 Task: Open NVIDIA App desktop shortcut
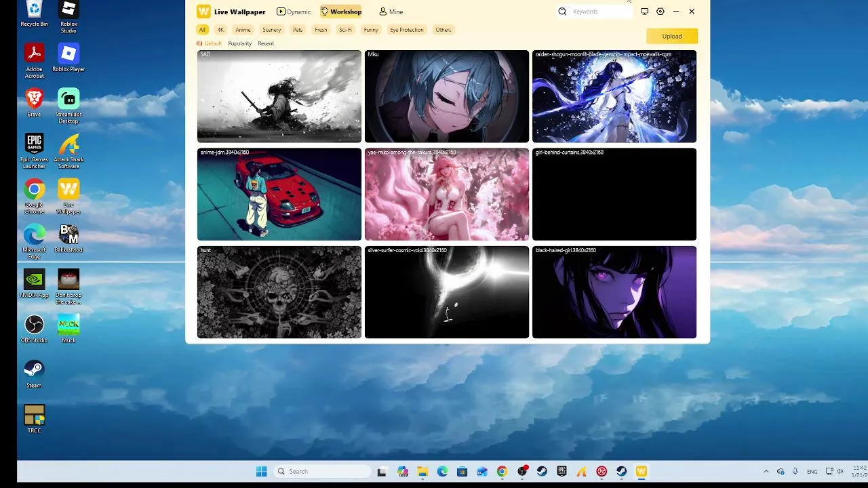[34, 283]
